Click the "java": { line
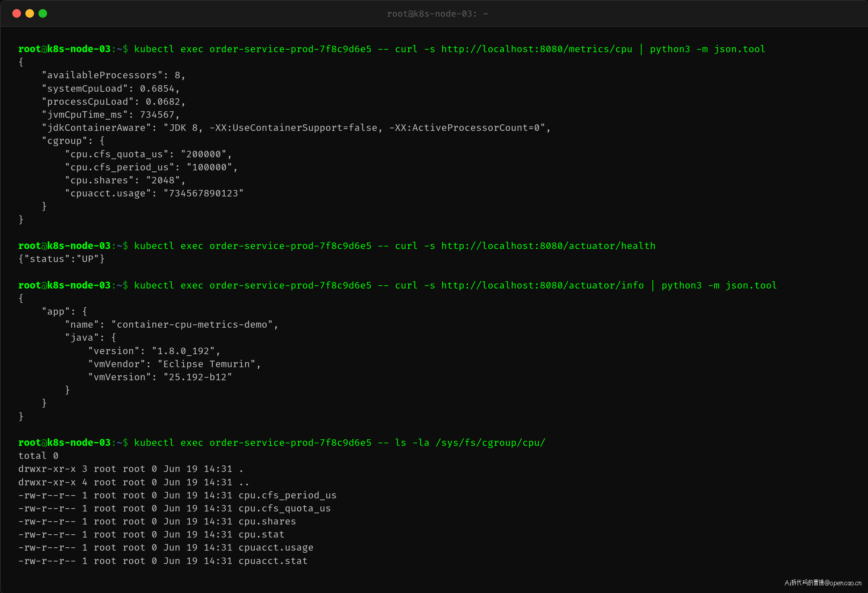 [91, 338]
